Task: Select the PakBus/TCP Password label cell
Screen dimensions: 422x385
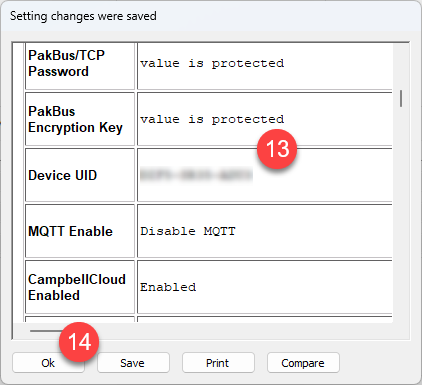Action: pyautogui.click(x=80, y=66)
